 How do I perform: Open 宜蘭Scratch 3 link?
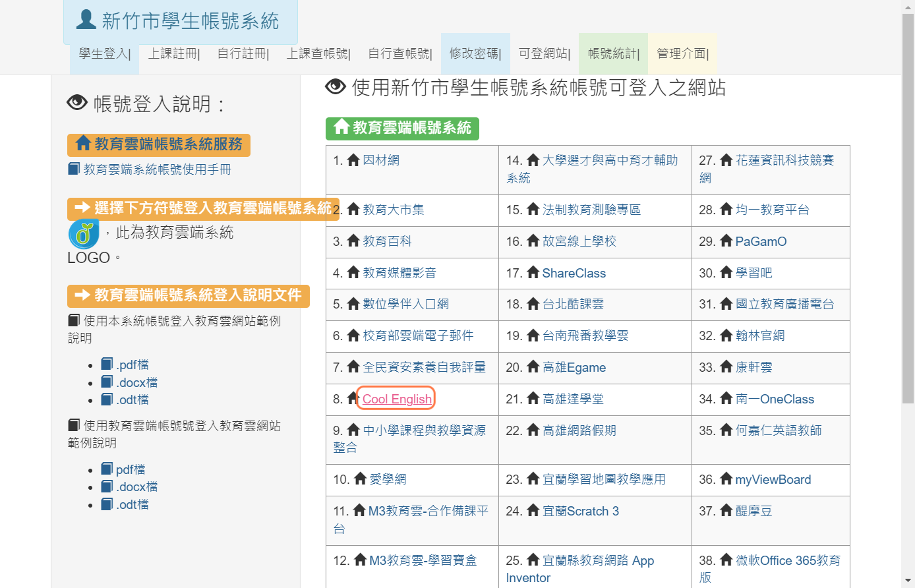coord(581,511)
